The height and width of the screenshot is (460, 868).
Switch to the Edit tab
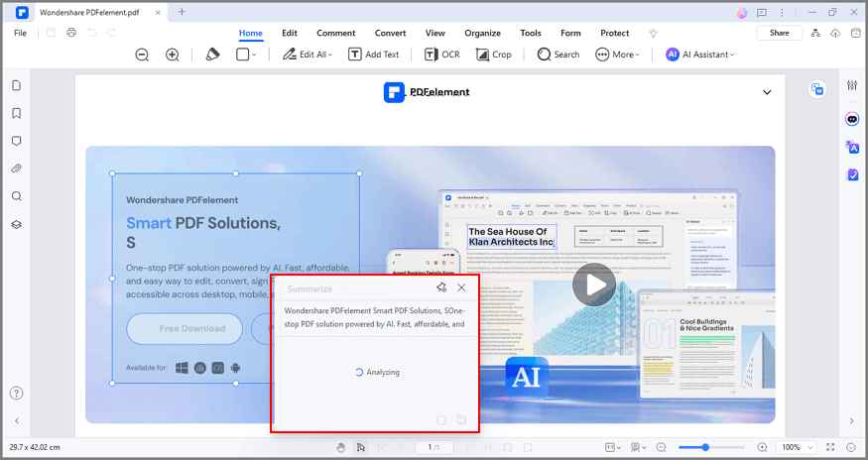click(290, 33)
